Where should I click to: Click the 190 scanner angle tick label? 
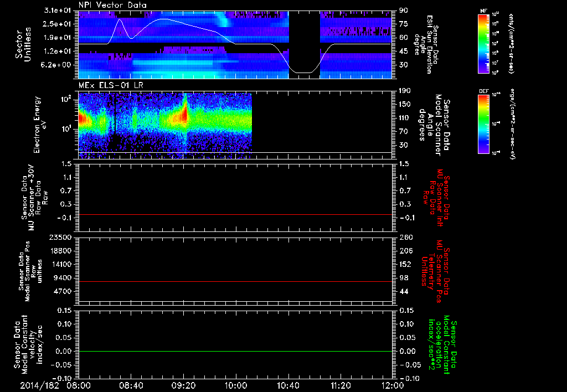coord(405,91)
